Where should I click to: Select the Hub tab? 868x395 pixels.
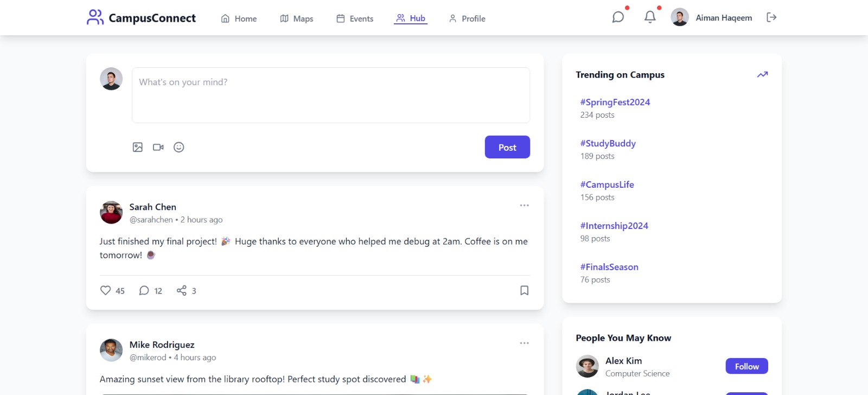click(x=411, y=18)
